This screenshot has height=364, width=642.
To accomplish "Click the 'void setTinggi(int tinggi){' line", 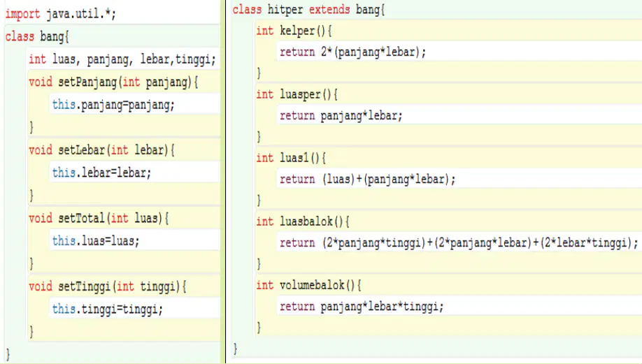I will [x=108, y=286].
